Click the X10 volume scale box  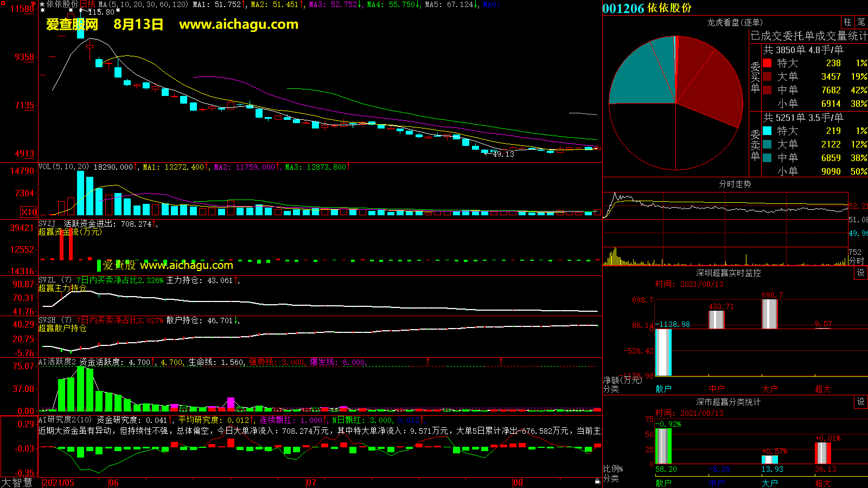(x=29, y=212)
